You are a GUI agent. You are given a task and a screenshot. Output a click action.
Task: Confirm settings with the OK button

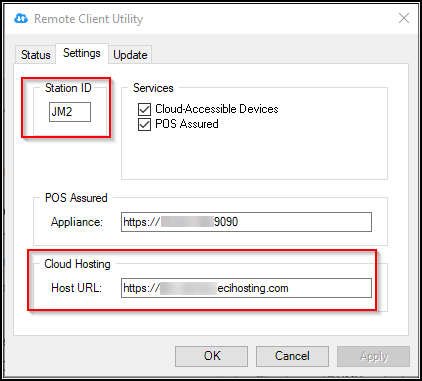click(x=211, y=356)
